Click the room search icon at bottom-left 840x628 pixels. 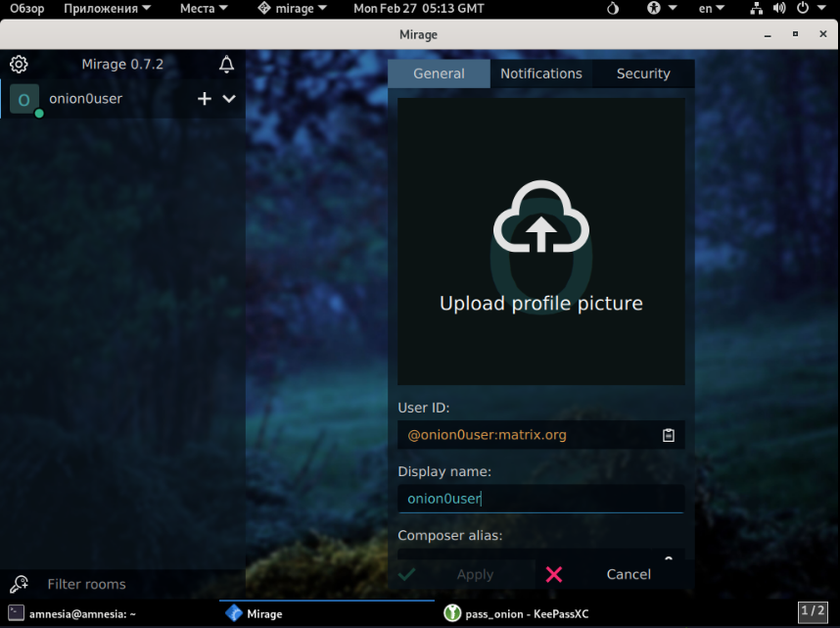(19, 584)
